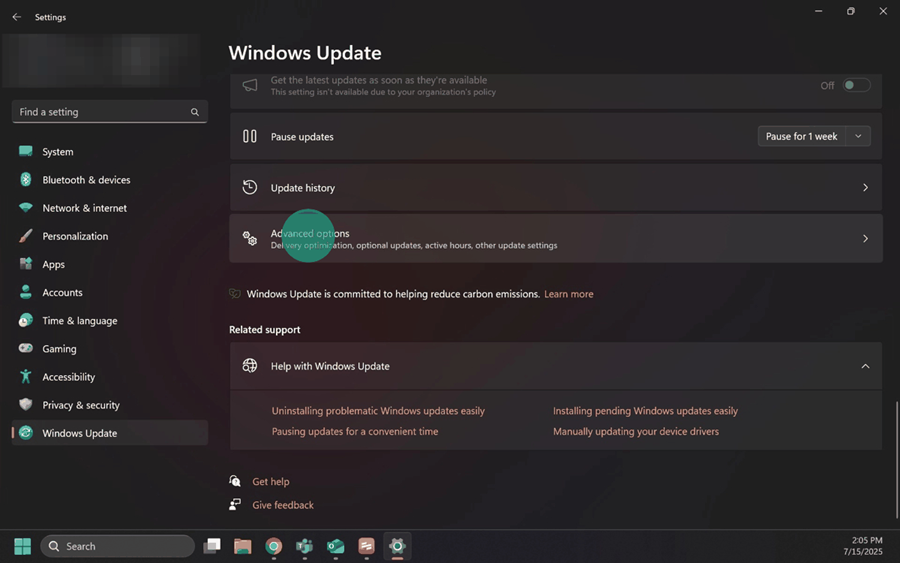This screenshot has height=563, width=900.
Task: Click the Personalization paintbrush icon
Action: [25, 236]
